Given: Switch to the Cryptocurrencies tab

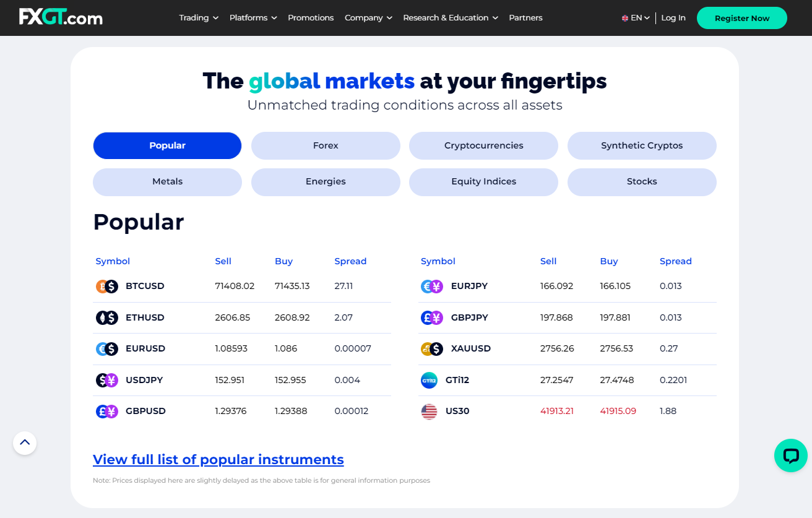Looking at the screenshot, I should tap(483, 145).
